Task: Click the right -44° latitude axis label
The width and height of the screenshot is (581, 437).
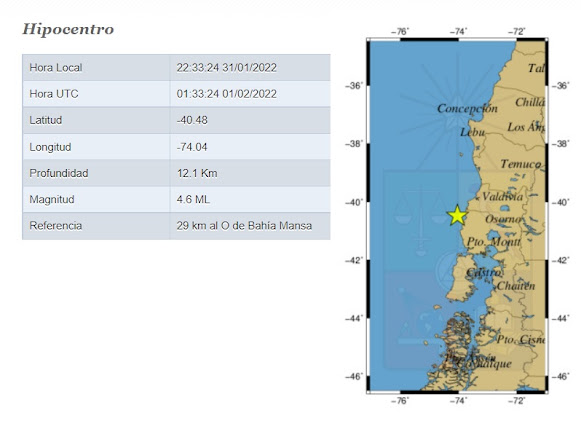Action: click(x=561, y=318)
